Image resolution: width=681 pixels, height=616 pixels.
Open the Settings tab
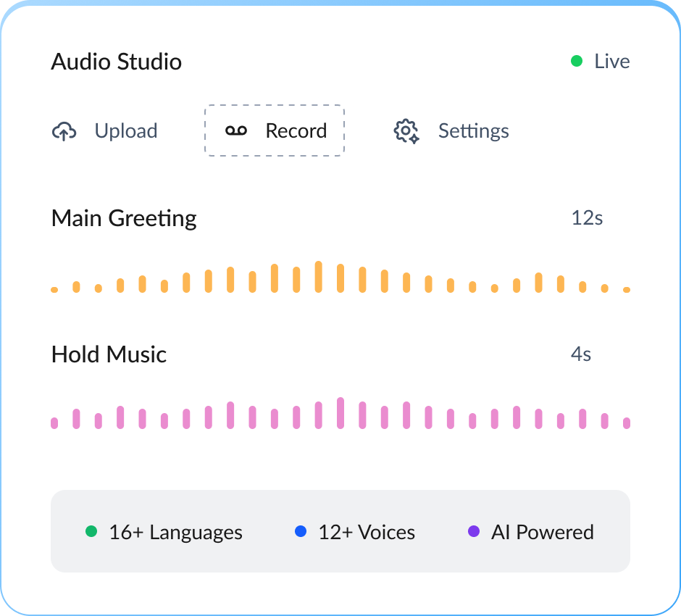click(x=451, y=131)
